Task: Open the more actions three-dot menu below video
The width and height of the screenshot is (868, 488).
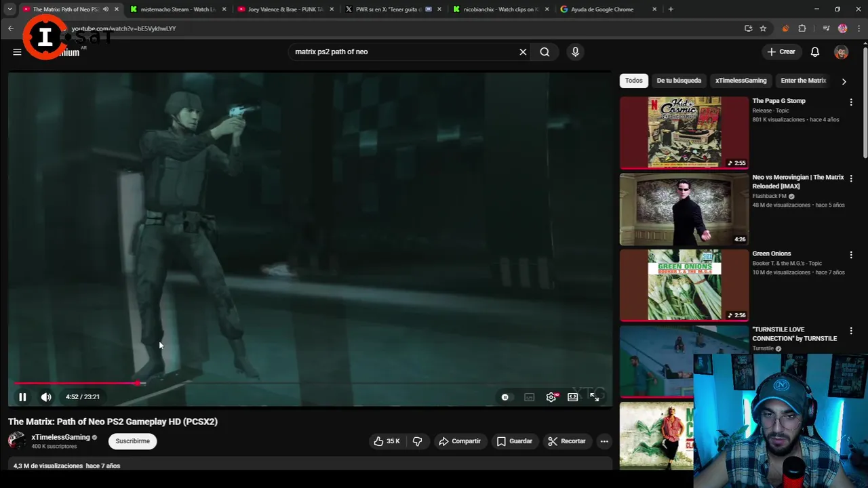Action: [x=604, y=441]
